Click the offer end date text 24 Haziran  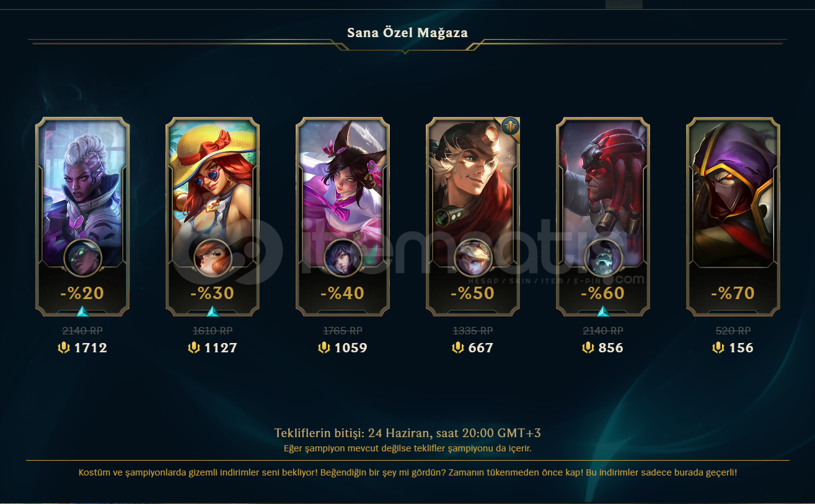pyautogui.click(x=391, y=433)
